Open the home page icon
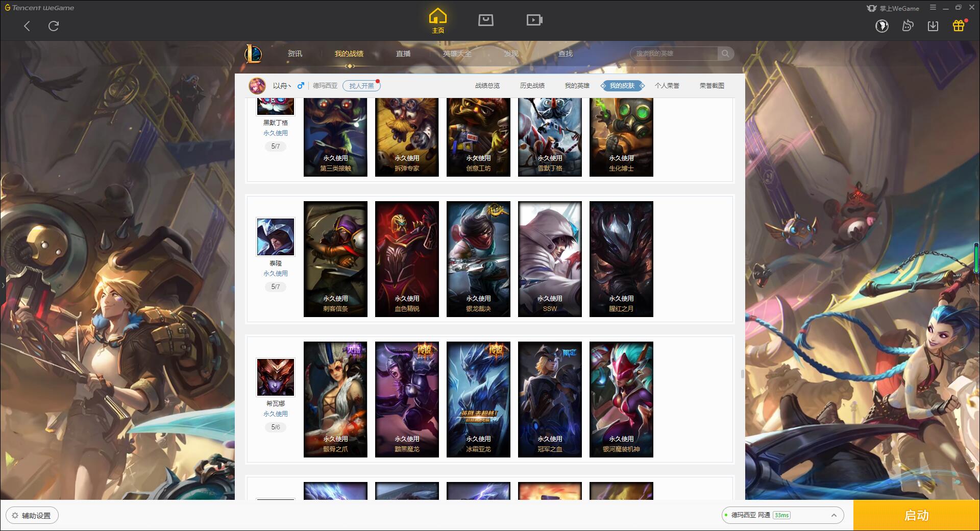980x531 pixels. pyautogui.click(x=438, y=21)
